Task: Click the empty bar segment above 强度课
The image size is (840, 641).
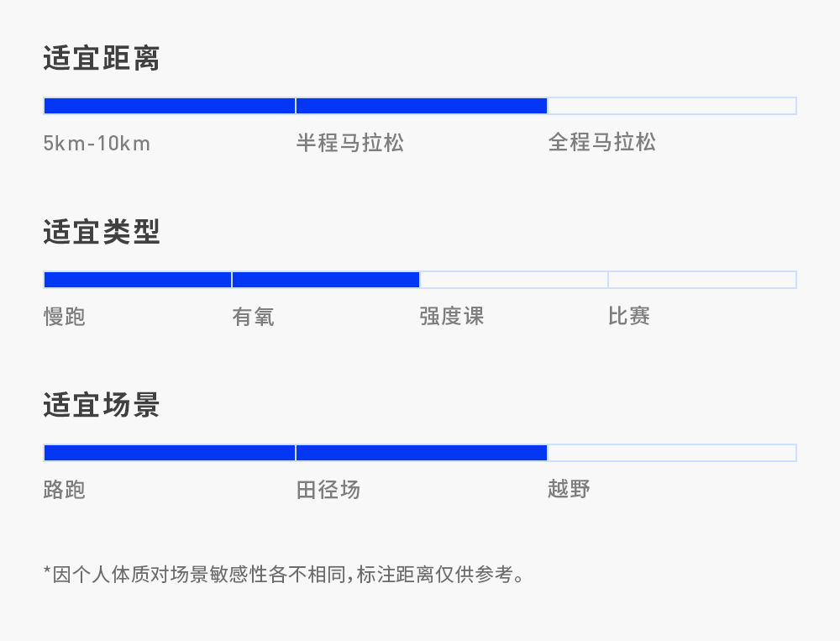Action: (513, 280)
